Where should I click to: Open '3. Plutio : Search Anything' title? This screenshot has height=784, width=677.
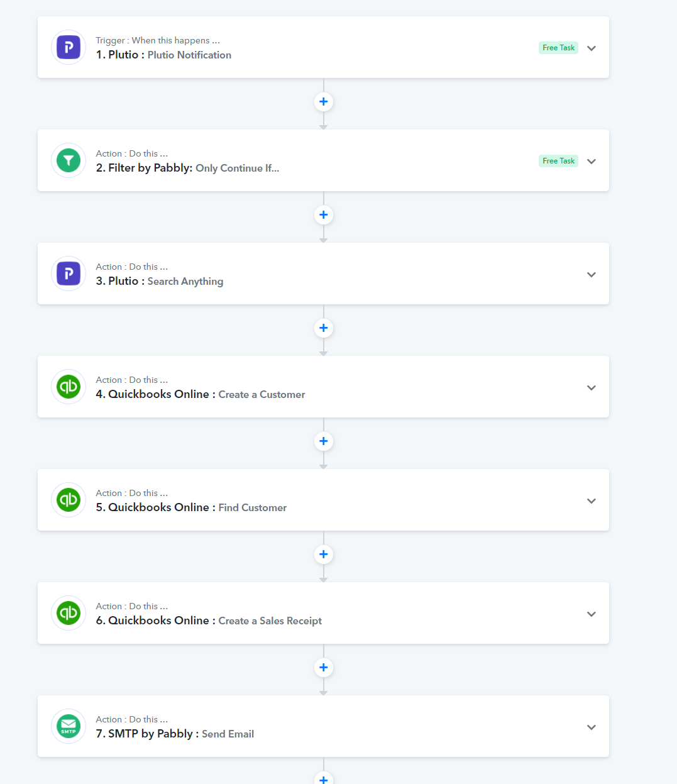click(x=160, y=281)
